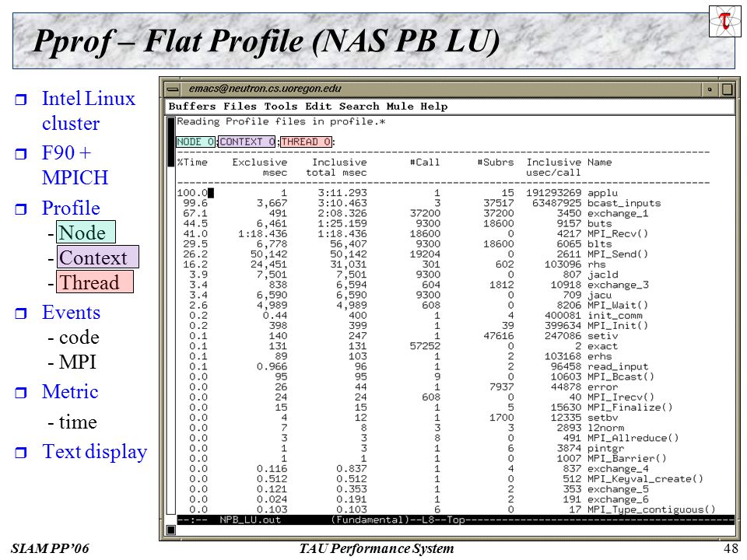Click the MPI_Irecv() function name
The image size is (747, 560).
tap(621, 397)
